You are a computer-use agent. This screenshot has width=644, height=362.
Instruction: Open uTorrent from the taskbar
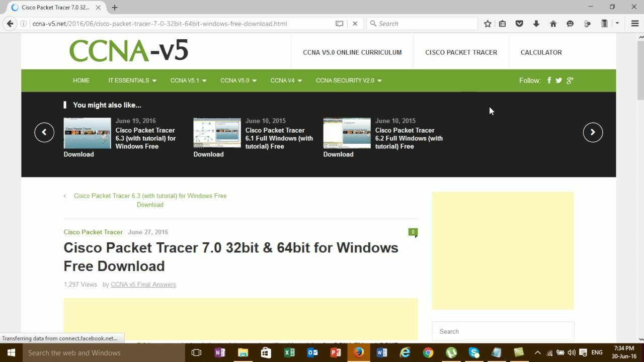[x=451, y=352]
